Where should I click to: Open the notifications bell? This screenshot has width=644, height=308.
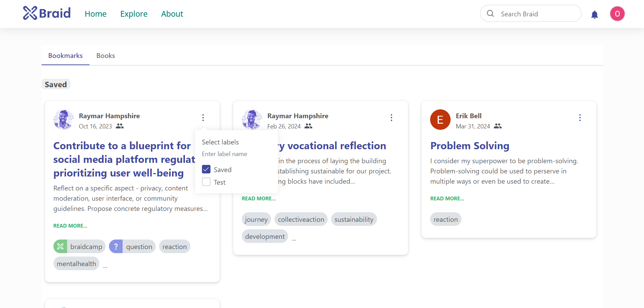[595, 14]
